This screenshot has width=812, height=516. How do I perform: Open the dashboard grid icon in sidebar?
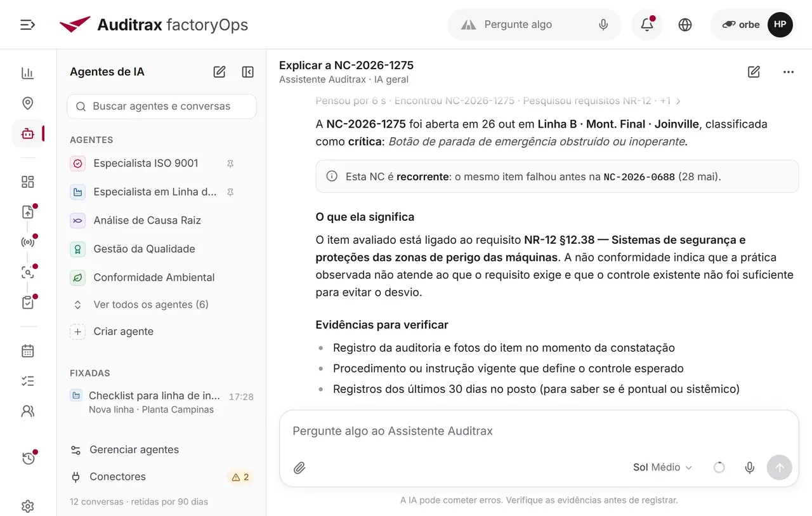(x=27, y=182)
